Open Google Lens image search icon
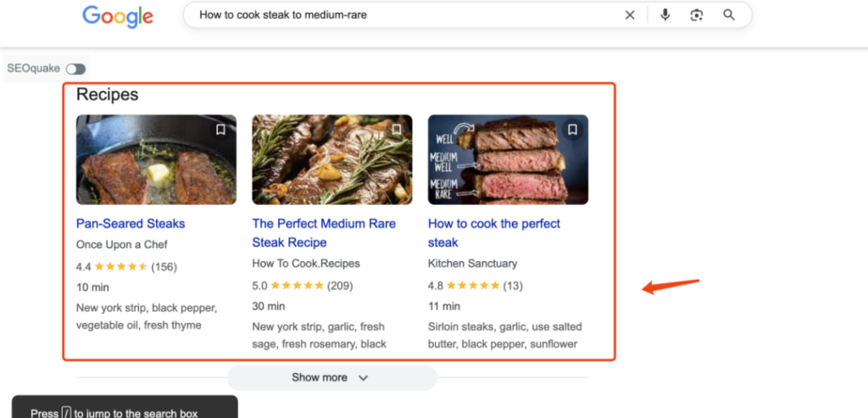Image resolution: width=868 pixels, height=418 pixels. point(697,15)
